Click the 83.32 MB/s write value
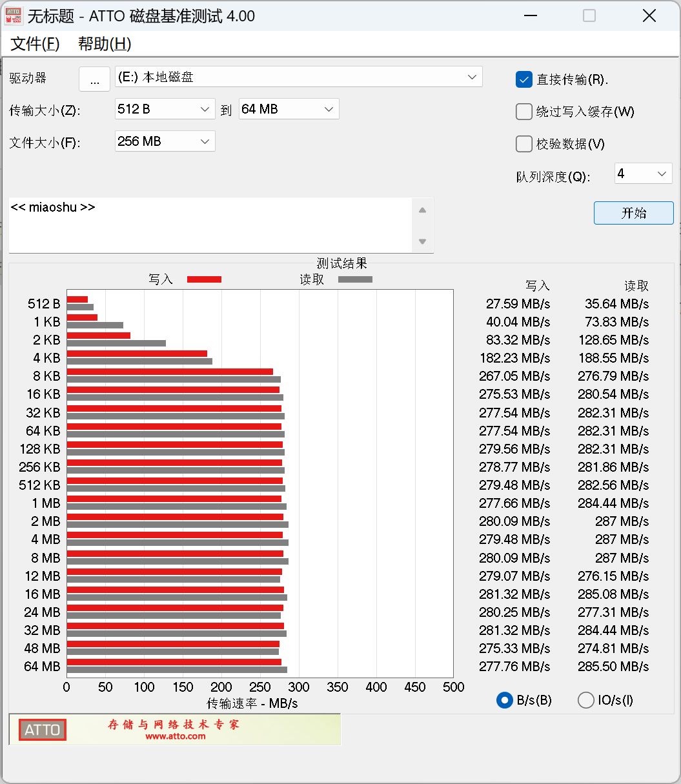The height and width of the screenshot is (784, 681). tap(518, 339)
